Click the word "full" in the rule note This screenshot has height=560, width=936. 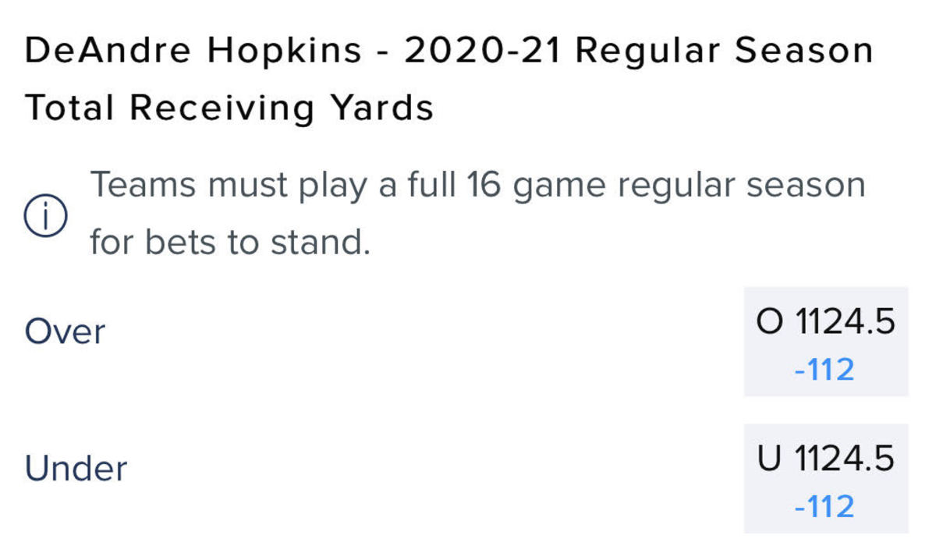[427, 186]
